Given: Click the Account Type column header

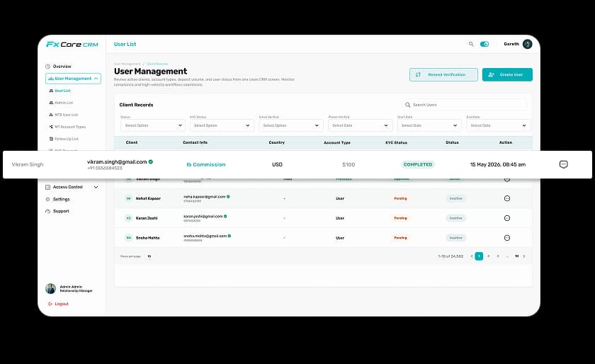Looking at the screenshot, I should coord(337,143).
